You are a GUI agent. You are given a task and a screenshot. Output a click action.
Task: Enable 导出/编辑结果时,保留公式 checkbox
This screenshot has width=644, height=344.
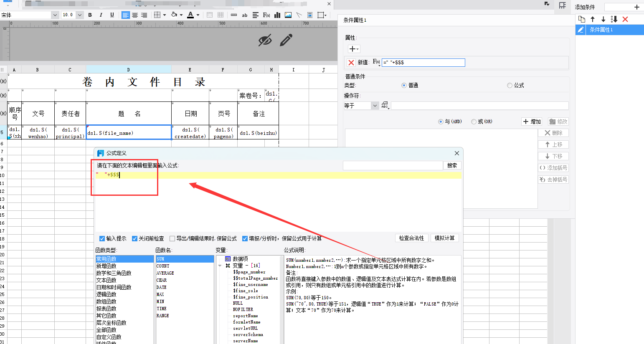tap(172, 239)
